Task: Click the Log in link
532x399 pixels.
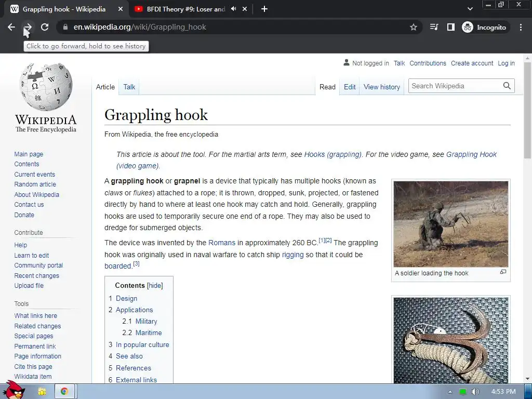Action: pyautogui.click(x=506, y=63)
